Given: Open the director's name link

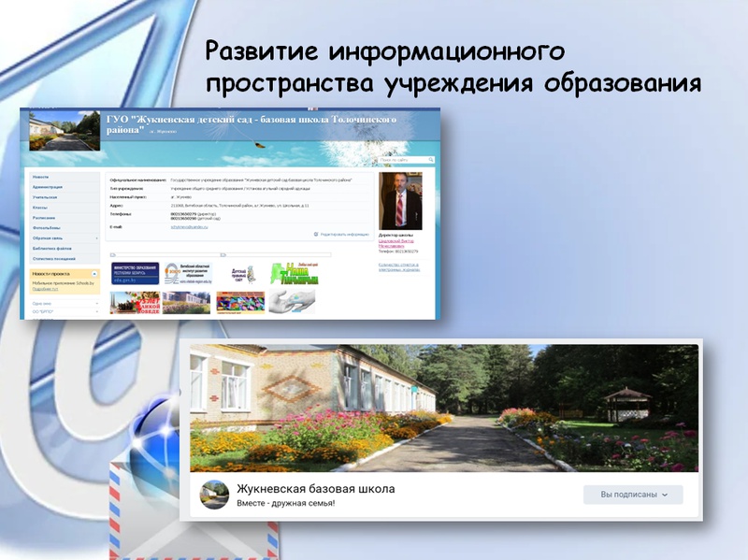Looking at the screenshot, I should [396, 243].
